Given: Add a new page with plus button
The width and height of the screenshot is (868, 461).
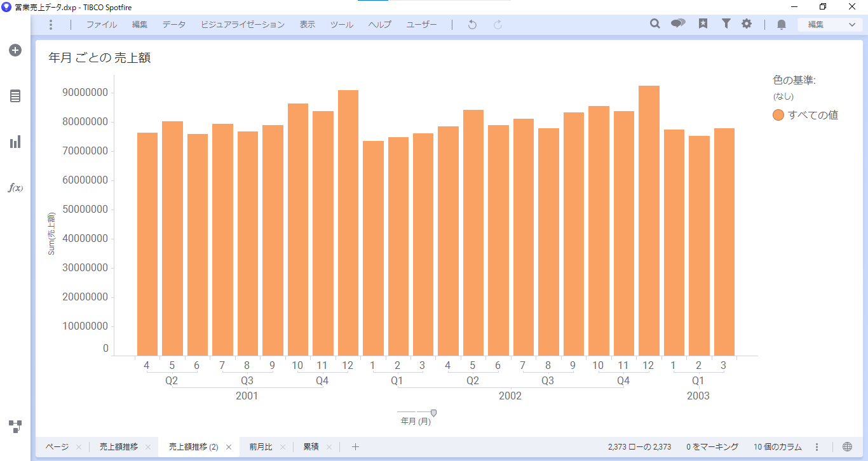Looking at the screenshot, I should [x=355, y=447].
